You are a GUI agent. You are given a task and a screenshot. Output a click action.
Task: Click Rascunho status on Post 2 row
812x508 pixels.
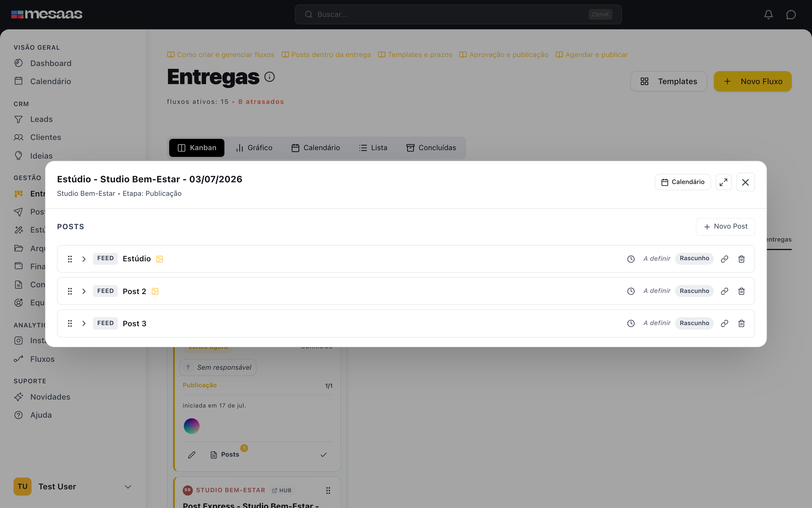coord(694,291)
